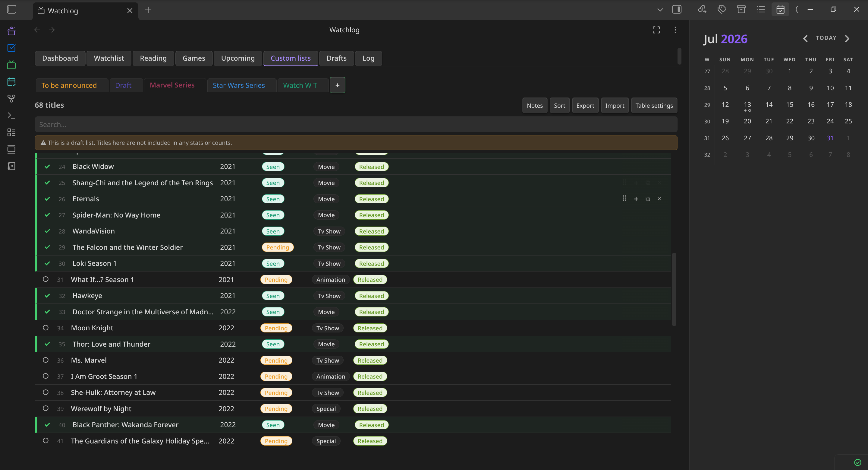Open the archive box panel icon
Viewport: 868px width, 470px height.
[x=741, y=9]
